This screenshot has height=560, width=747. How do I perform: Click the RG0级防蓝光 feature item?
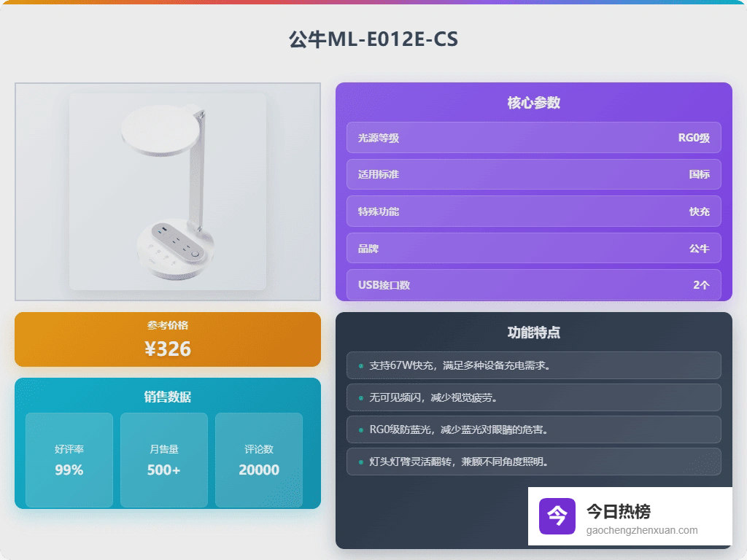click(x=533, y=429)
